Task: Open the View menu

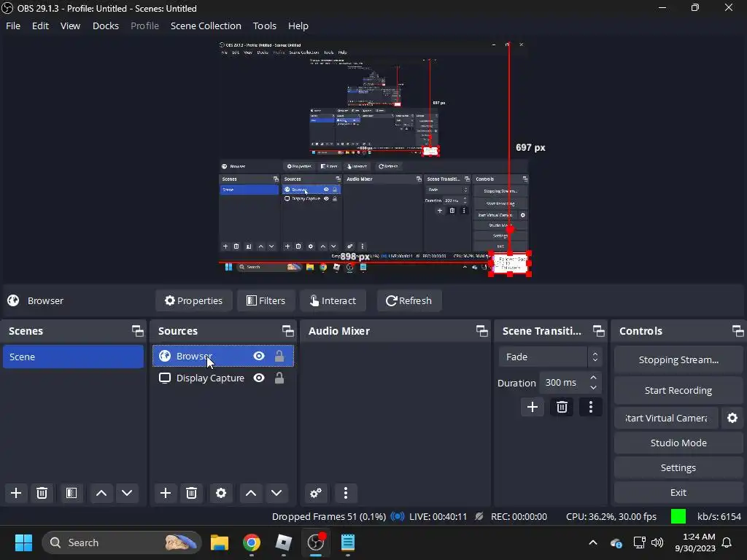Action: pos(70,26)
